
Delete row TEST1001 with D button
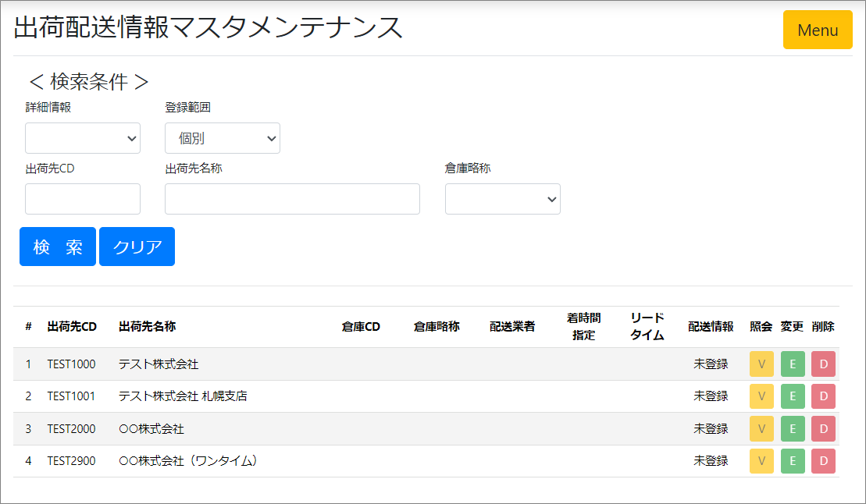click(x=823, y=396)
